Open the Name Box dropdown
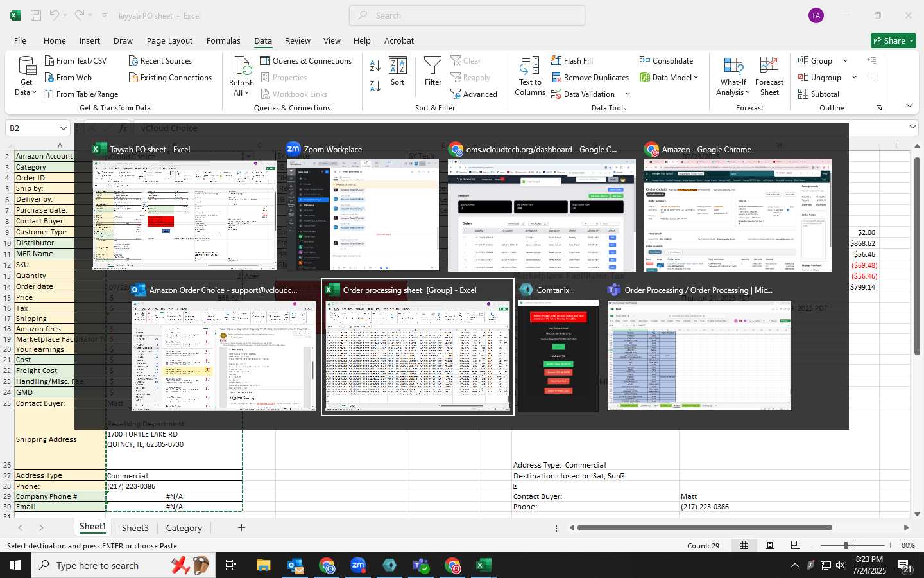This screenshot has width=924, height=578. (63, 128)
